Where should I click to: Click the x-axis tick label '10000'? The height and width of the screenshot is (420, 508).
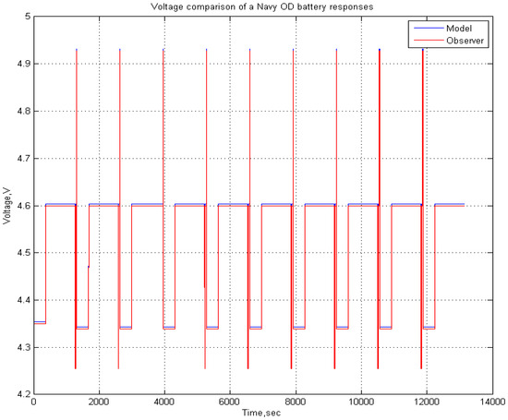pyautogui.click(x=361, y=402)
